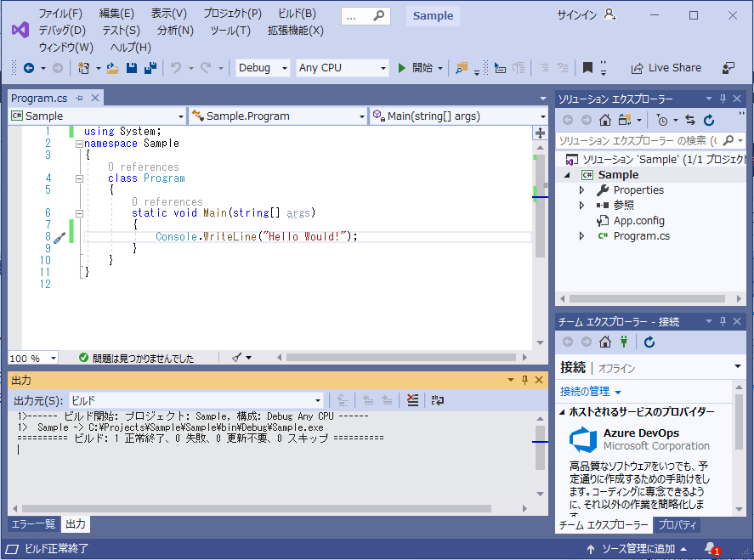The image size is (754, 560).
Task: Expand the 参照 references node
Action: (581, 206)
